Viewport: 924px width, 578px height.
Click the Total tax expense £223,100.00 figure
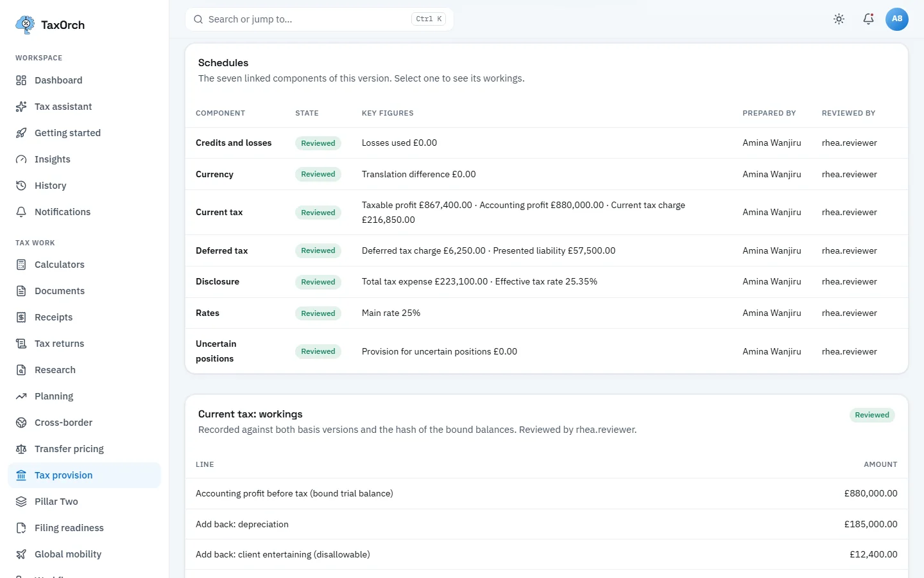425,282
